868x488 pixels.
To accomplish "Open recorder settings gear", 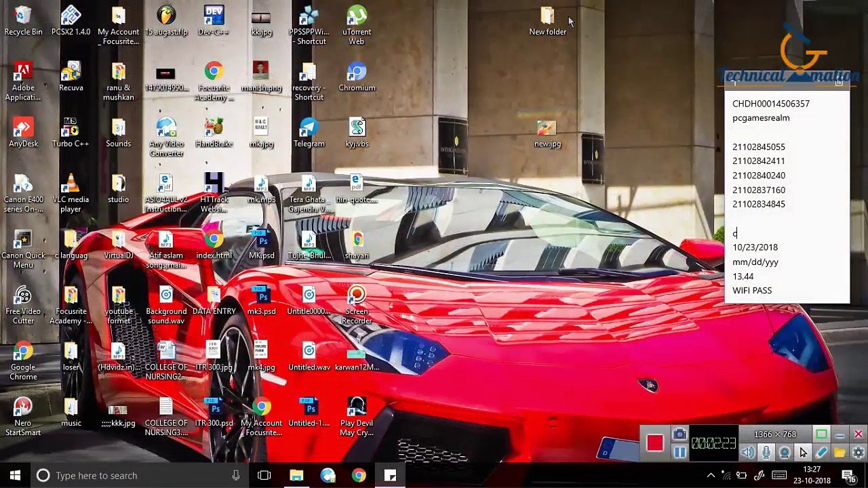I will [x=858, y=452].
